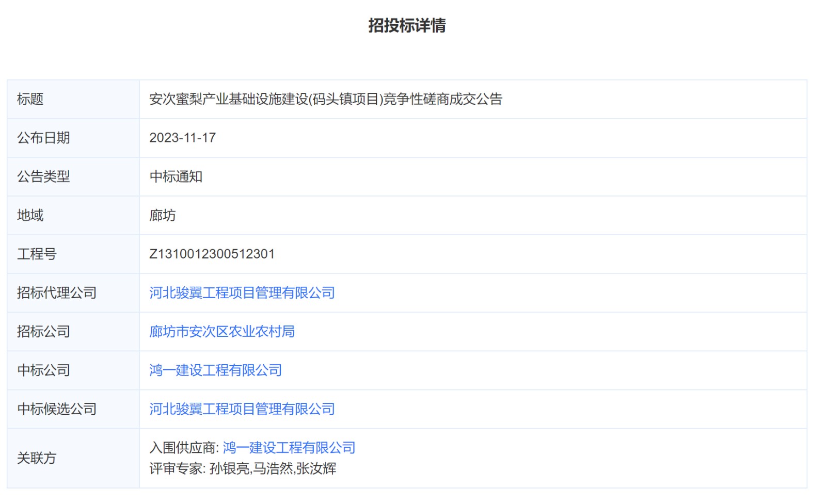Viewport: 826px width, 504px height.
Task: Click the 工程号 row label
Action: point(37,254)
